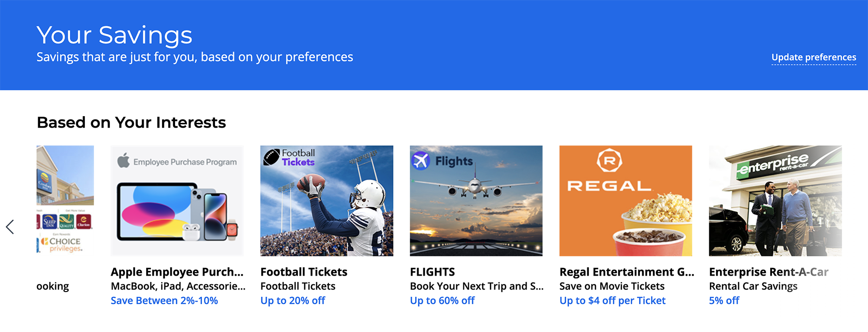Click Book Your Next Trip subtitle

coord(476,286)
